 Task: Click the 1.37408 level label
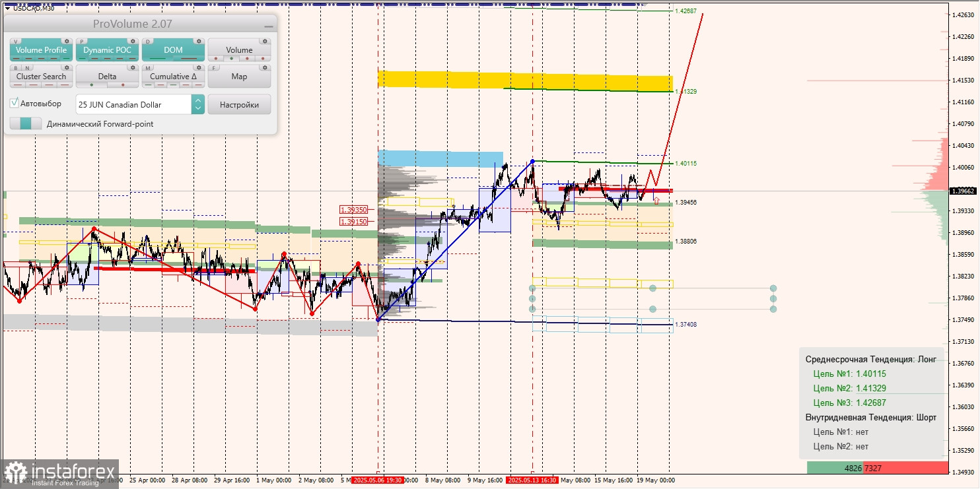(685, 324)
